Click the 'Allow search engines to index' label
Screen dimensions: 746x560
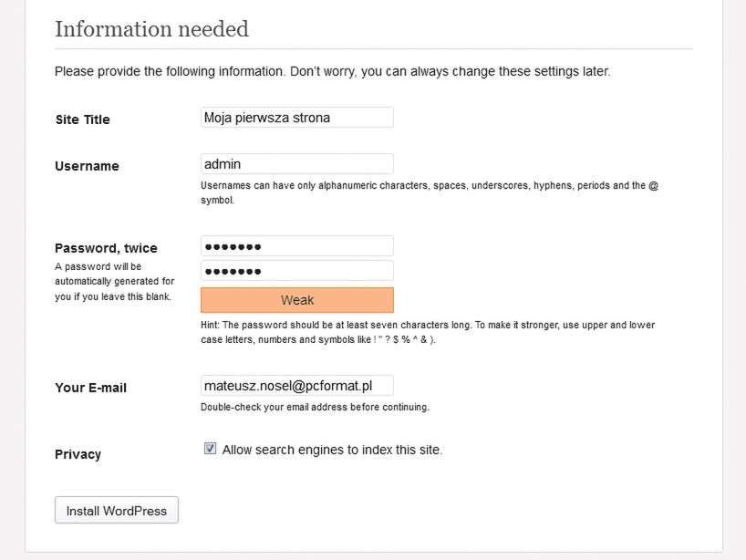coord(332,450)
